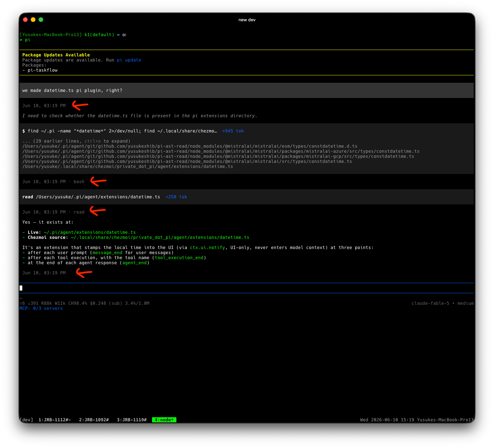Click the green 'message_end' code text
The image size is (494, 448).
pos(107,253)
